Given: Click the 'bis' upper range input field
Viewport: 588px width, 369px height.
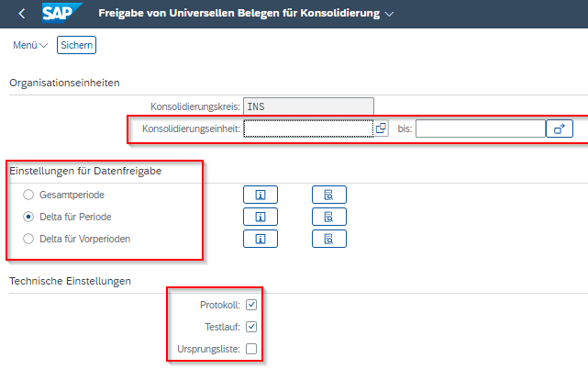Looking at the screenshot, I should tap(480, 129).
